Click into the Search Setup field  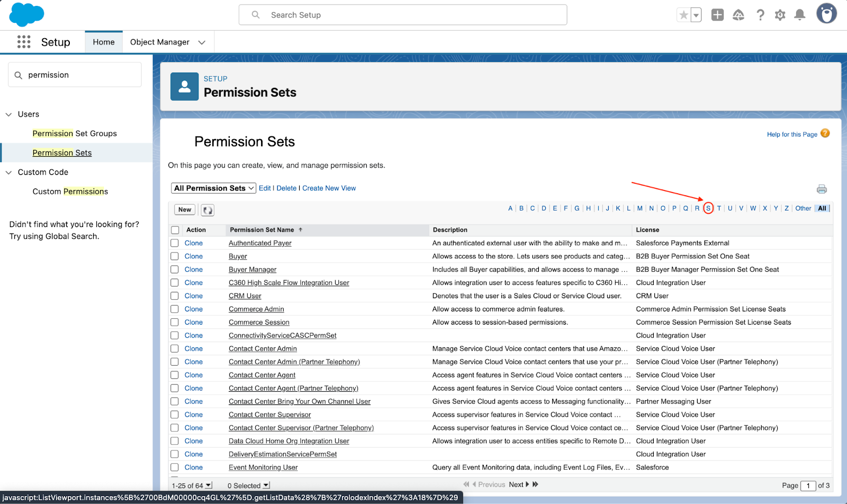[x=402, y=15]
